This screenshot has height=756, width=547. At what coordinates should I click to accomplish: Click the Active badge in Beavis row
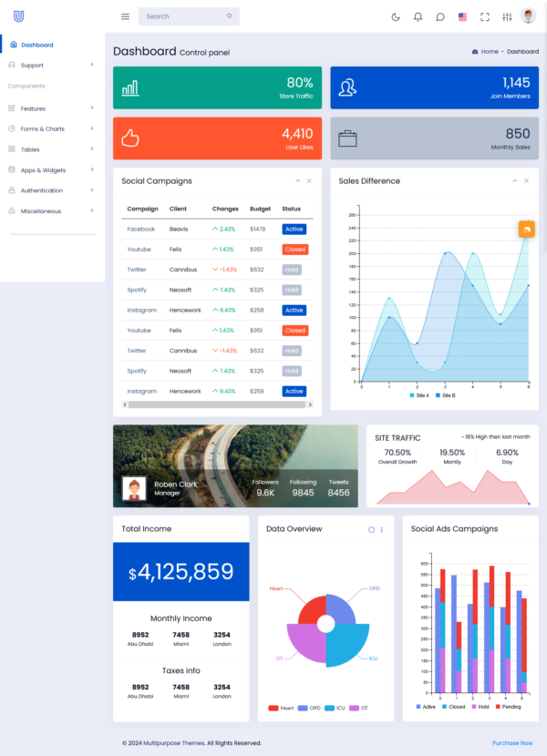294,229
